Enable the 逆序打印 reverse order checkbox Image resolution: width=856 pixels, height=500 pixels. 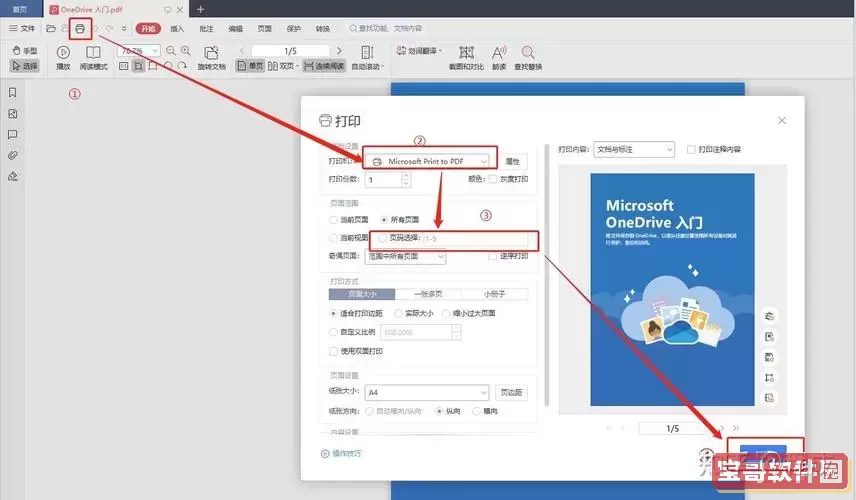point(493,256)
